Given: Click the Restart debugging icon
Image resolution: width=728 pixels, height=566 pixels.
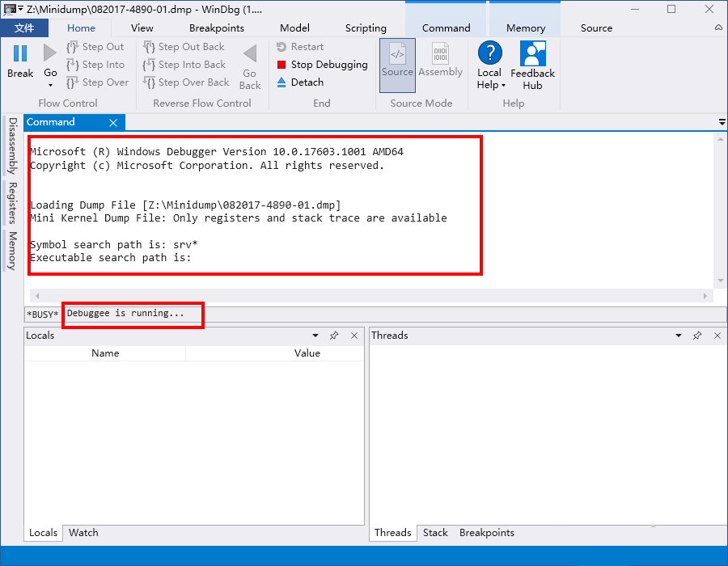Looking at the screenshot, I should (281, 47).
